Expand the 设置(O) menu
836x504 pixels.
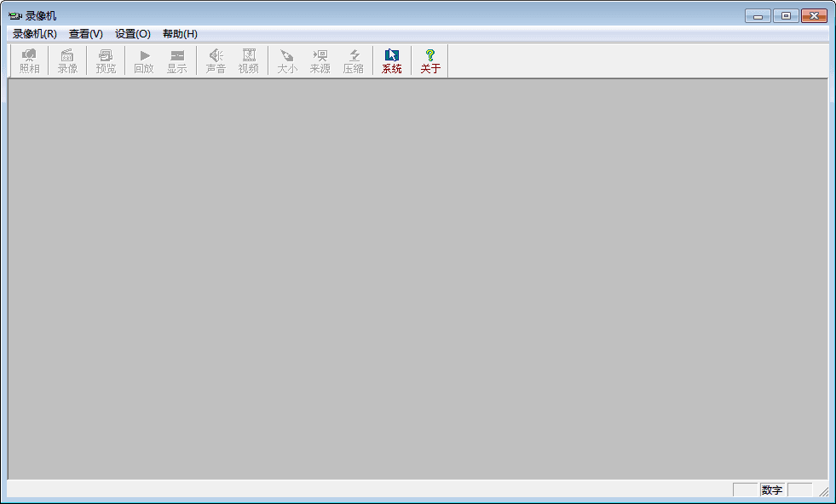coord(133,34)
